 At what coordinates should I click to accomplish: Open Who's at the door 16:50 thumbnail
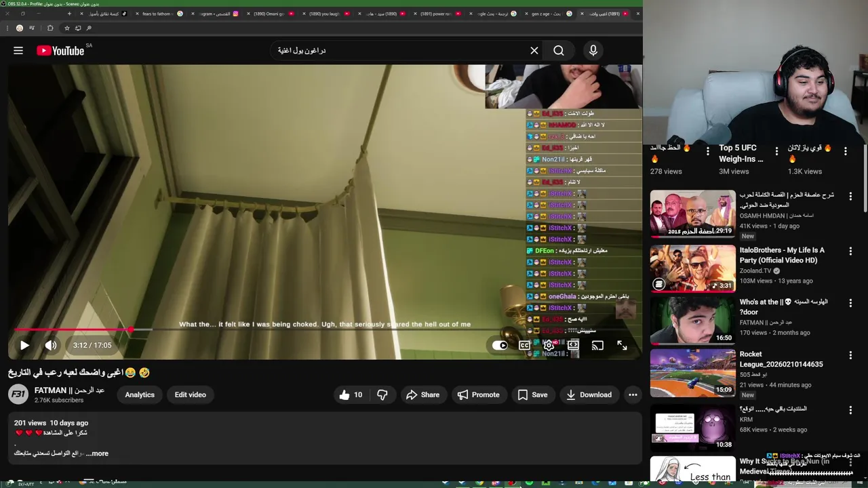pyautogui.click(x=692, y=321)
